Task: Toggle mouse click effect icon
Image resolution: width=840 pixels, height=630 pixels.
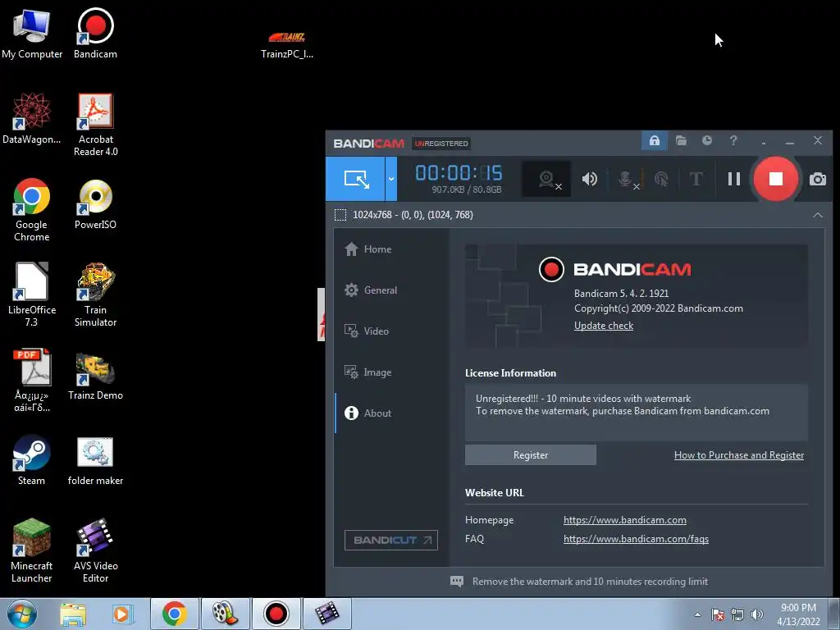Action: (662, 179)
